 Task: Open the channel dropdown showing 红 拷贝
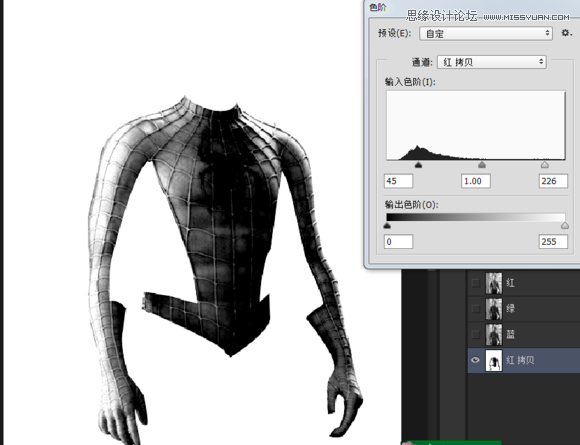pos(492,62)
